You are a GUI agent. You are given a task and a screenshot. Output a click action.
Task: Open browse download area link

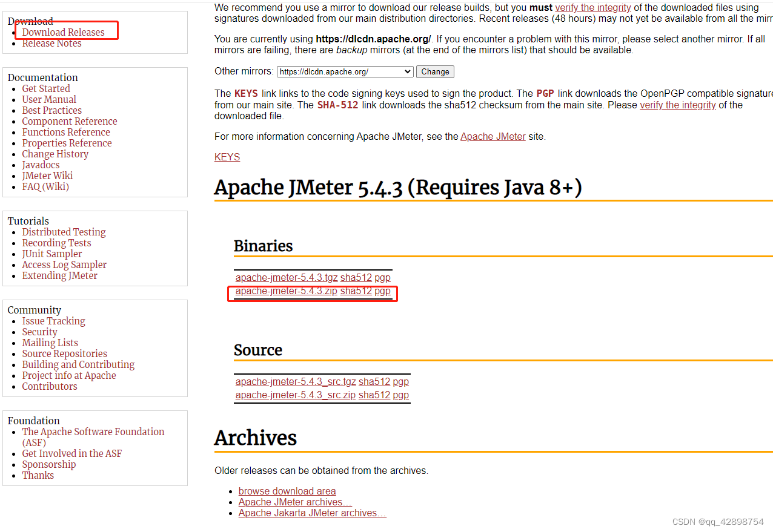tap(287, 491)
